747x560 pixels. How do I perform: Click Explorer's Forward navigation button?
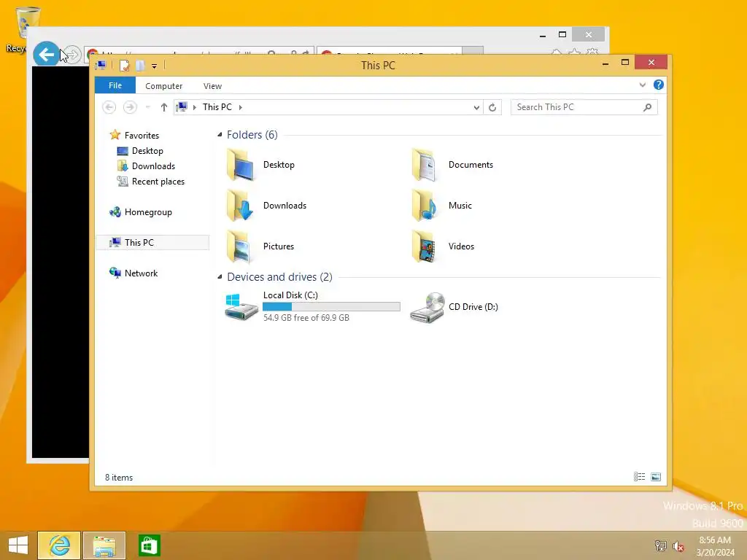point(130,108)
